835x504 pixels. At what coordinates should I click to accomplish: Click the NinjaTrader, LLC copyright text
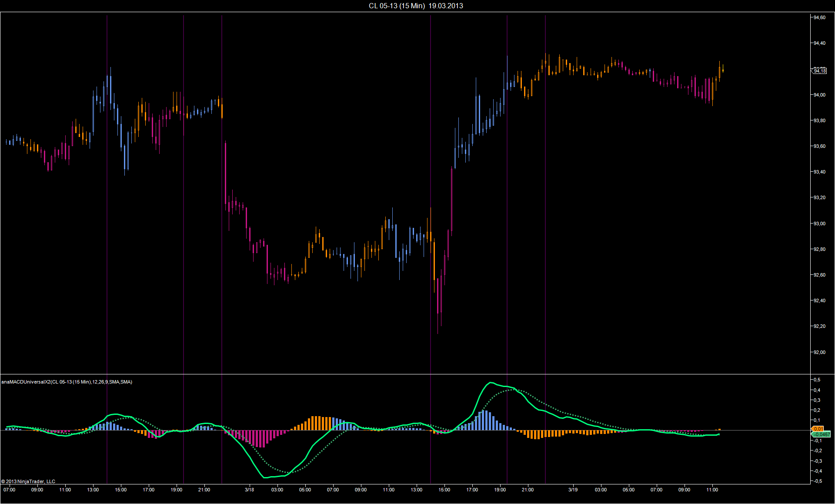click(x=28, y=481)
